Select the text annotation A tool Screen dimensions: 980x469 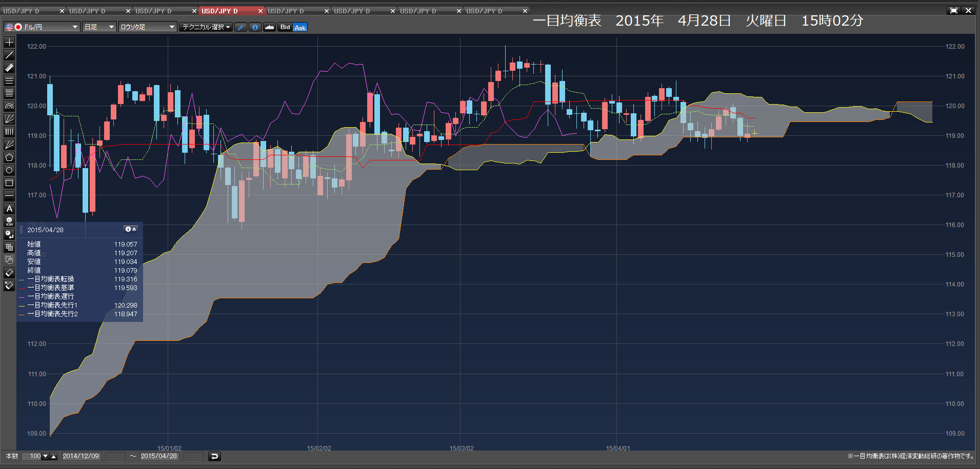click(x=9, y=209)
